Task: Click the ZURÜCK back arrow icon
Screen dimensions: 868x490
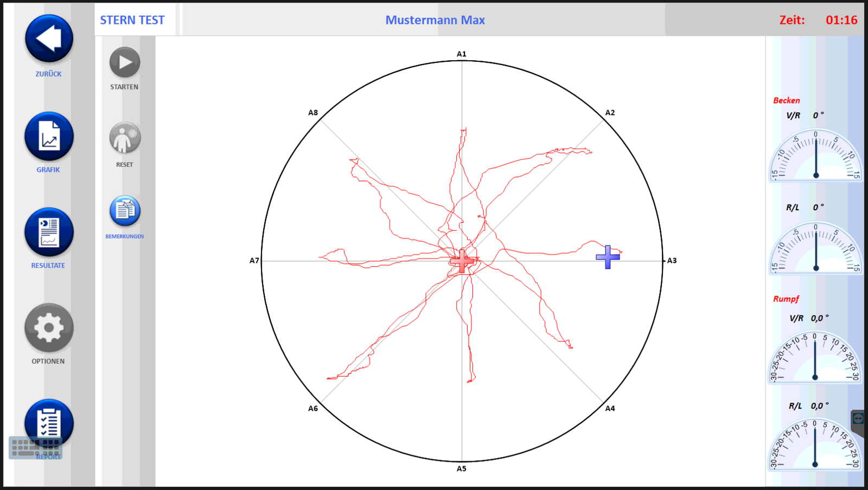Action: 49,38
